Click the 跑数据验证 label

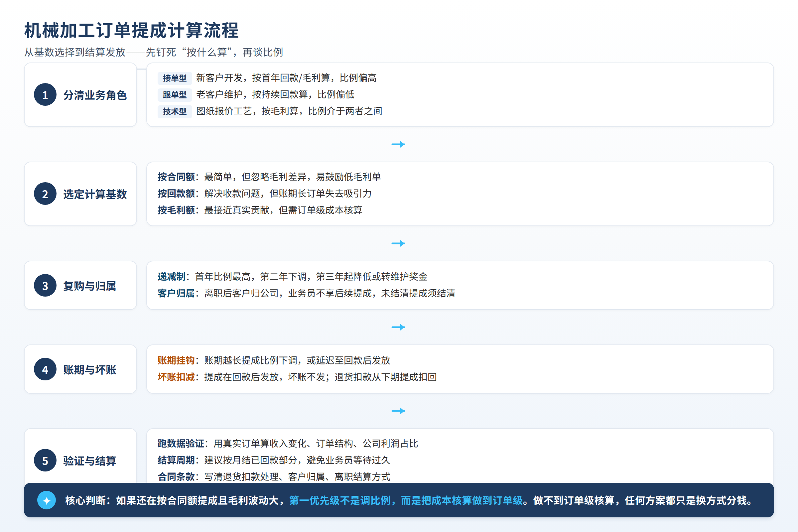[181, 444]
